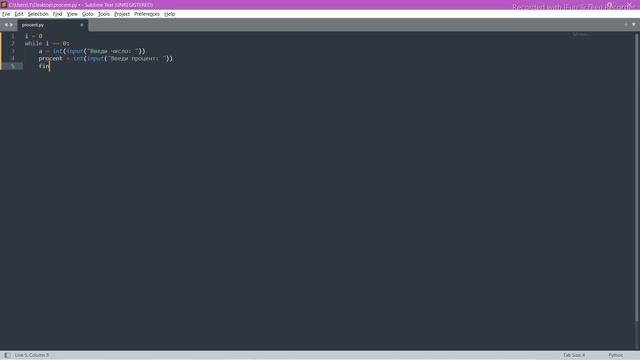Open the Help menu

[x=169, y=14]
